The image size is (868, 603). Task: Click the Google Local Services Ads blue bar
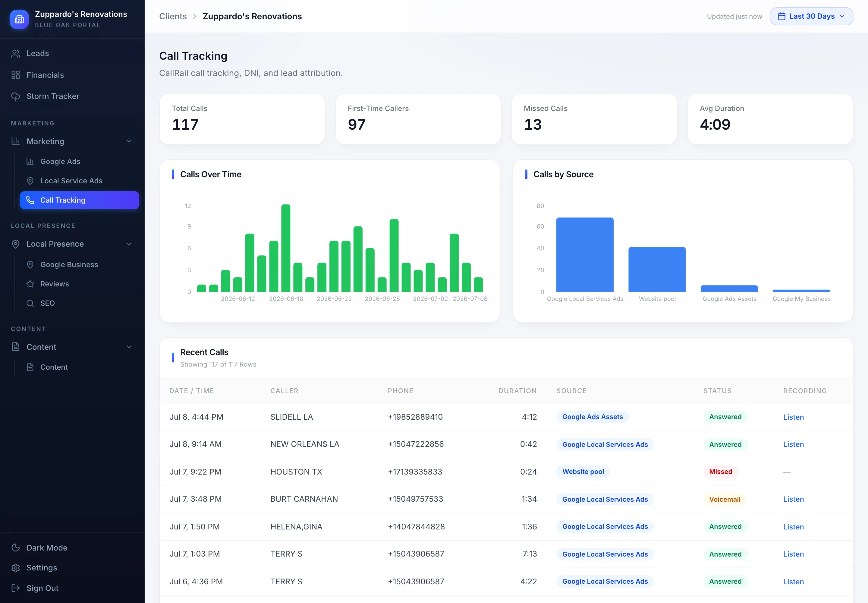tap(585, 255)
